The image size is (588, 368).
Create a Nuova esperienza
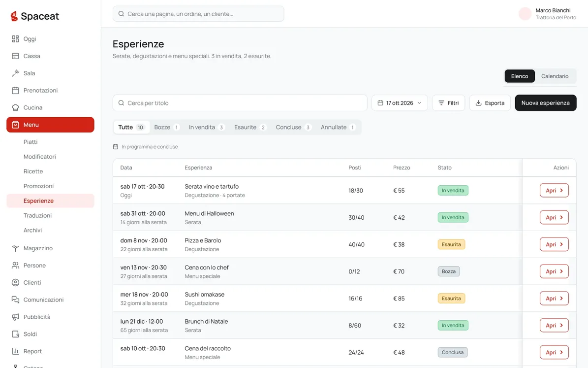[x=545, y=103]
